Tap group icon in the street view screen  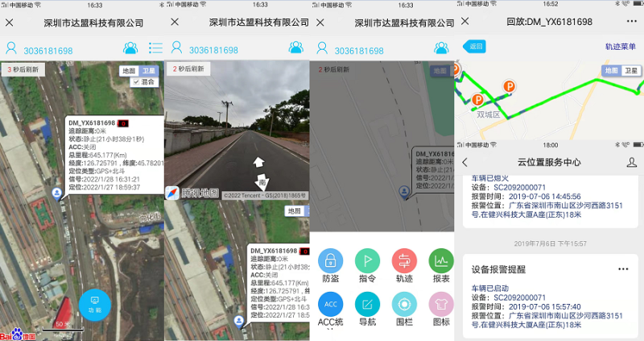[295, 48]
